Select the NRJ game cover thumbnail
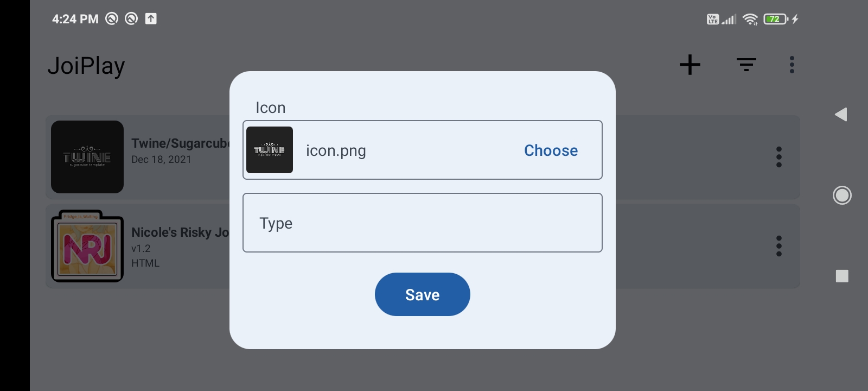 tap(87, 247)
